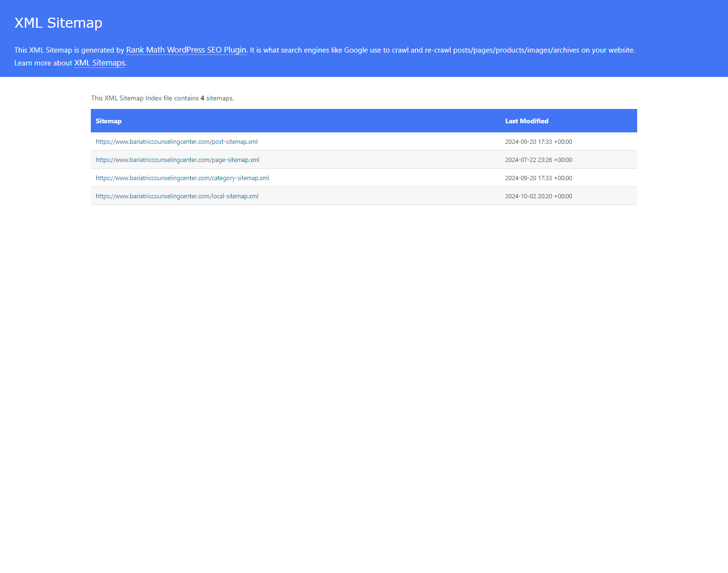Select the last modified date of category-sitemap
The width and height of the screenshot is (728, 573).
click(x=539, y=178)
